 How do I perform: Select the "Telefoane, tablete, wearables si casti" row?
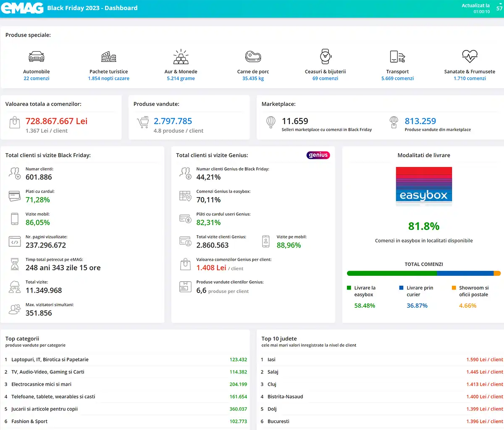tap(126, 397)
